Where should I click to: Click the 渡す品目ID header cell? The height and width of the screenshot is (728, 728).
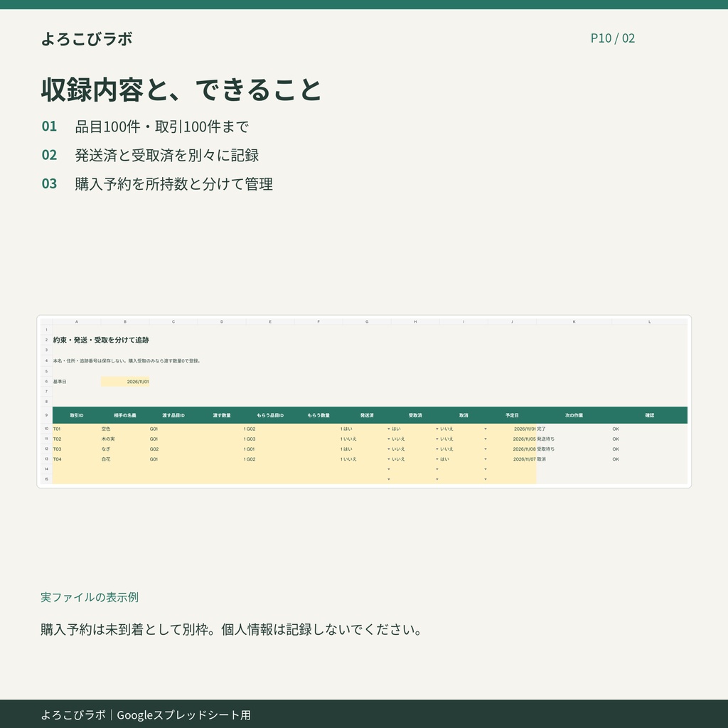click(173, 415)
